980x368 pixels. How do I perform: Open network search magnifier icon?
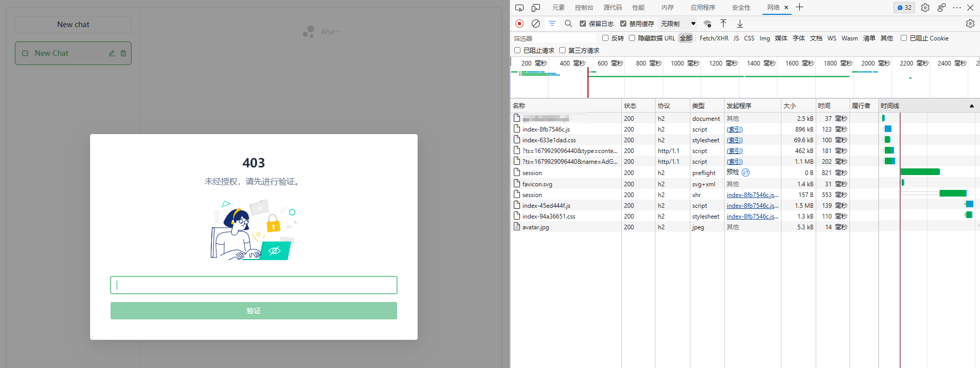(569, 24)
